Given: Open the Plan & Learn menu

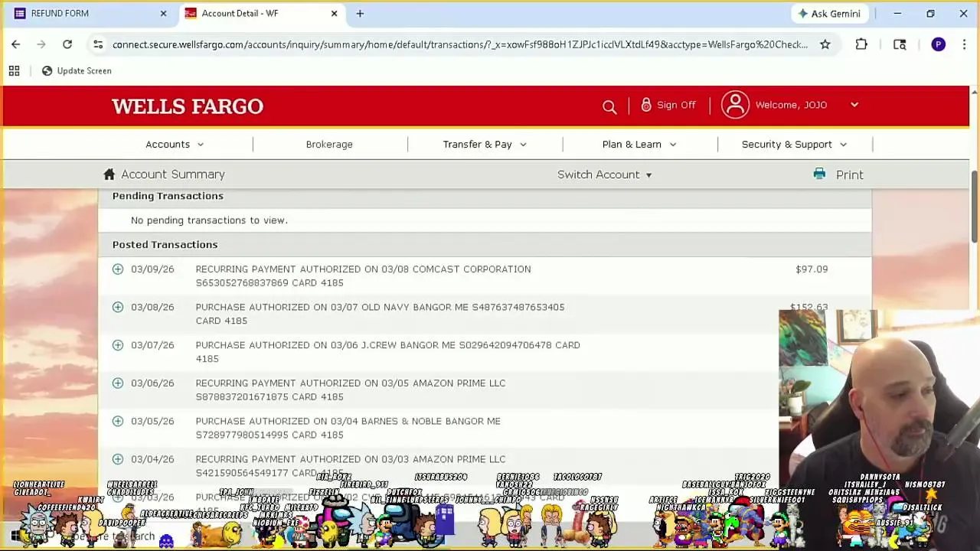Looking at the screenshot, I should (639, 144).
